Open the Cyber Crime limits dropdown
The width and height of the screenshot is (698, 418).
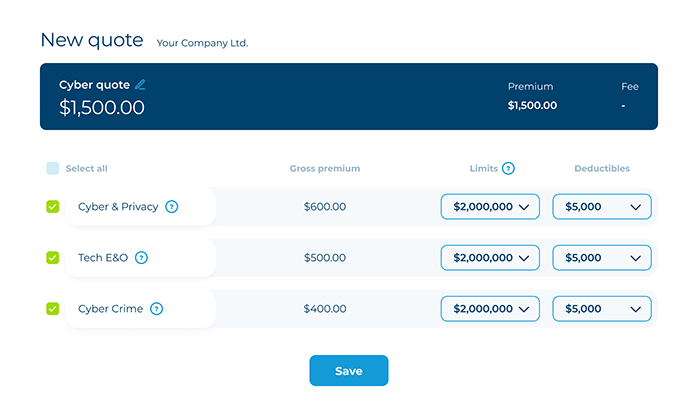pyautogui.click(x=490, y=308)
